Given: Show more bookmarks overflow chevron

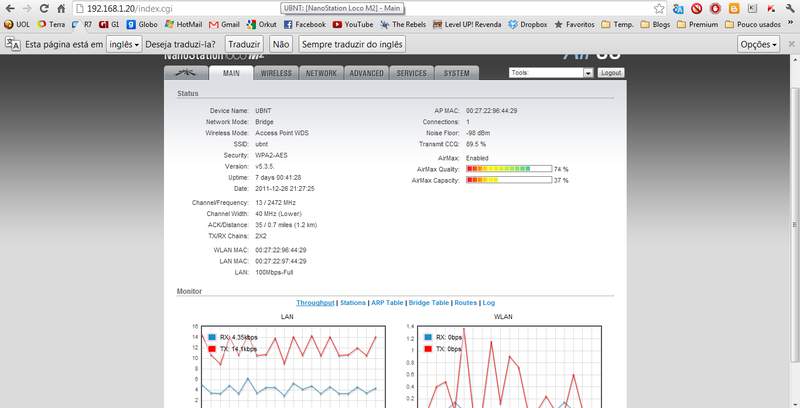Looking at the screenshot, I should [x=792, y=24].
